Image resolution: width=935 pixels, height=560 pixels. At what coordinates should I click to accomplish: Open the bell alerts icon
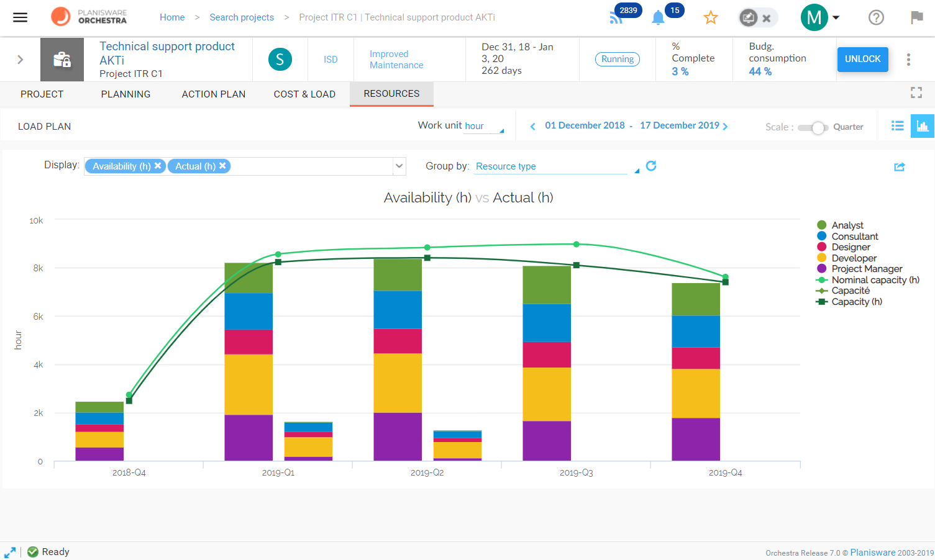658,18
